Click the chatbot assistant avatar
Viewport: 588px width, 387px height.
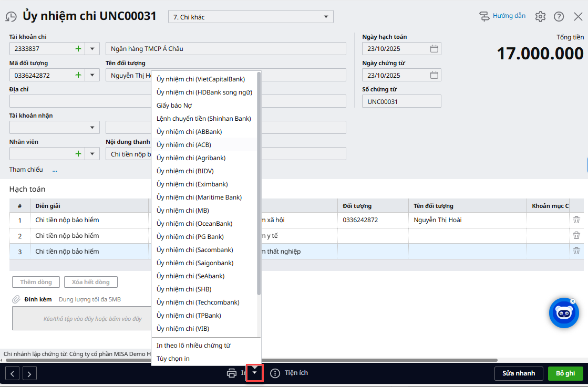[x=563, y=313]
